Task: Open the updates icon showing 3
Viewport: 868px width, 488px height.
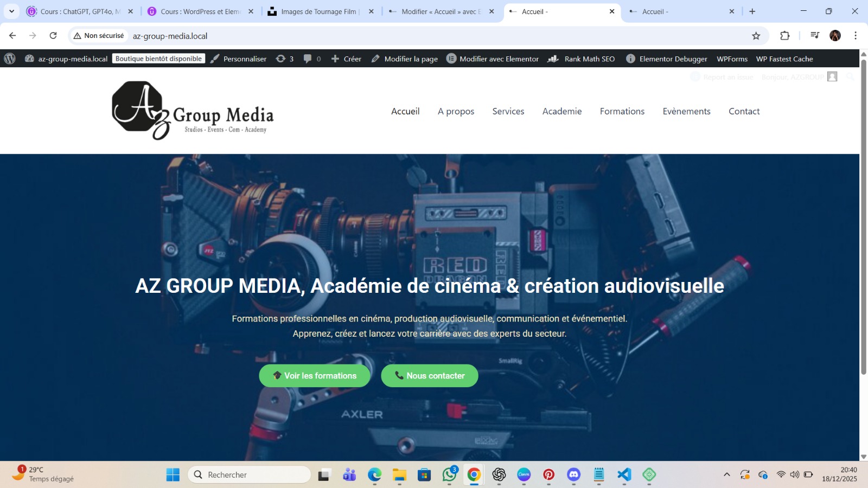Action: coord(285,59)
